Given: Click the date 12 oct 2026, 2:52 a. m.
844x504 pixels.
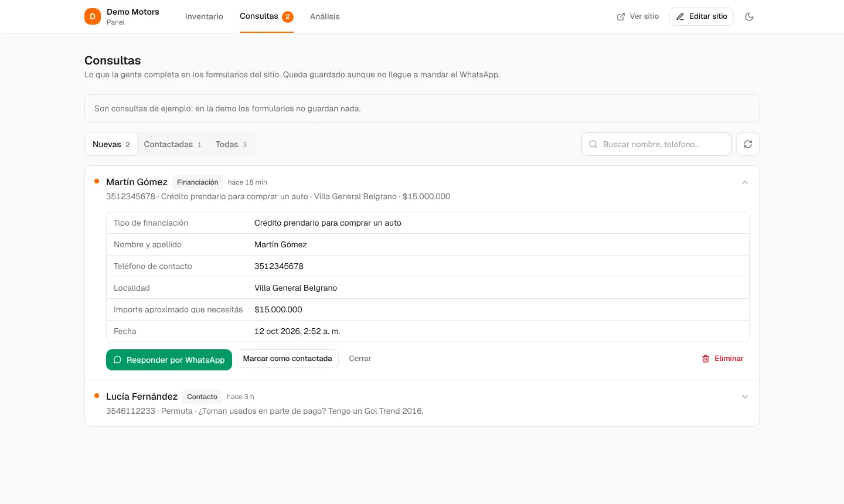Looking at the screenshot, I should pyautogui.click(x=297, y=331).
